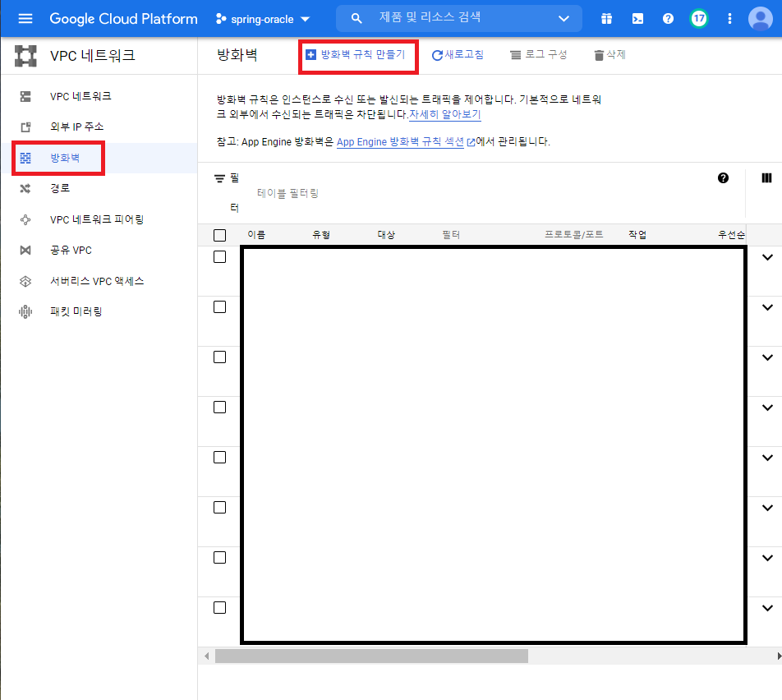
Task: Open the user account avatar
Action: point(761,18)
